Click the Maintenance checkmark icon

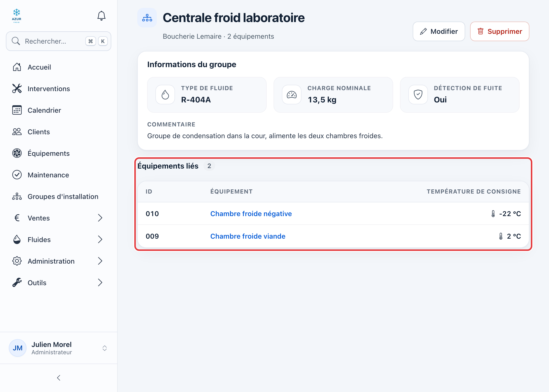[17, 175]
